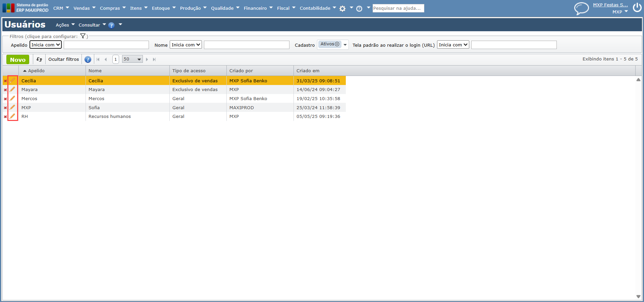This screenshot has width=644, height=302.
Task: Click the grid scroll-down arrow
Action: coord(638,297)
